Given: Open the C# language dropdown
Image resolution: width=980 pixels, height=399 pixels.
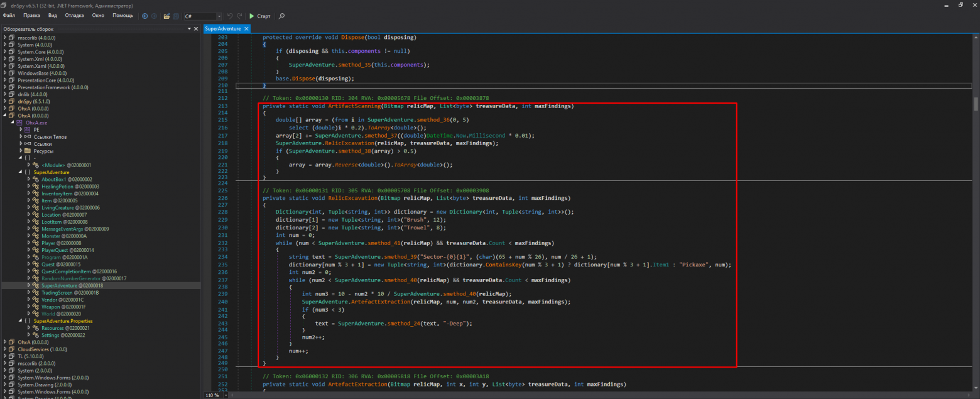Looking at the screenshot, I should click(x=219, y=16).
